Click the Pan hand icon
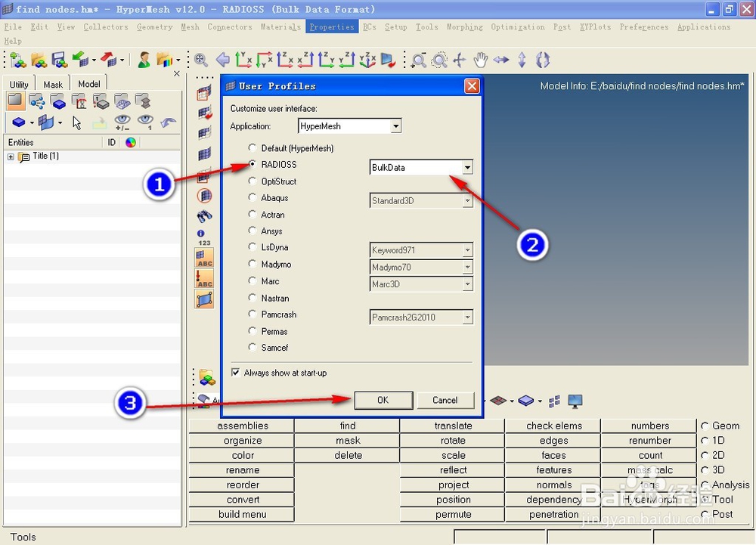The image size is (756, 545). [480, 60]
